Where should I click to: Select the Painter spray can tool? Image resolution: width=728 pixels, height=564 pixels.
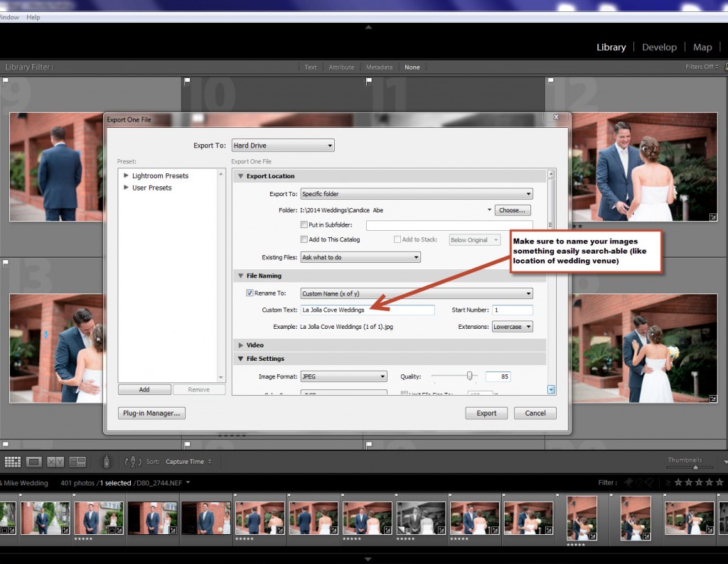click(x=106, y=462)
